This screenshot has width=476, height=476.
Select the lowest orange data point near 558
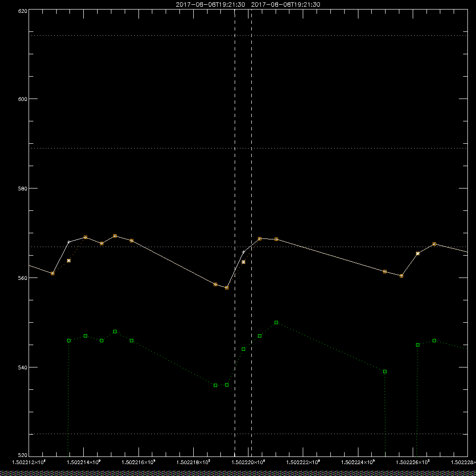pos(227,288)
